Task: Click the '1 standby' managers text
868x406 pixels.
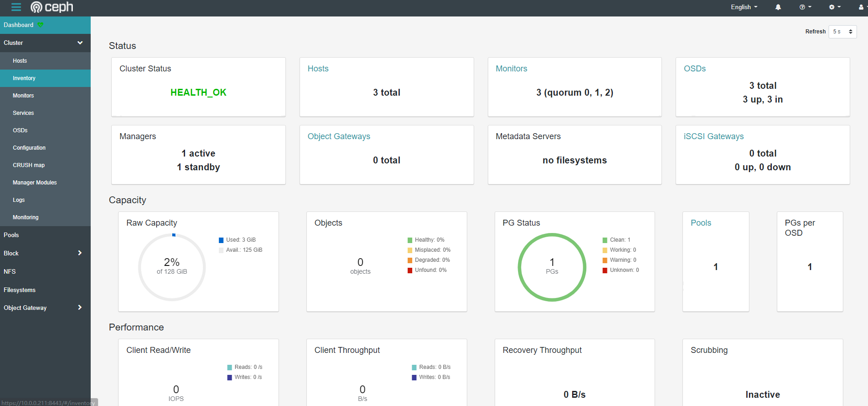Action: [x=198, y=167]
